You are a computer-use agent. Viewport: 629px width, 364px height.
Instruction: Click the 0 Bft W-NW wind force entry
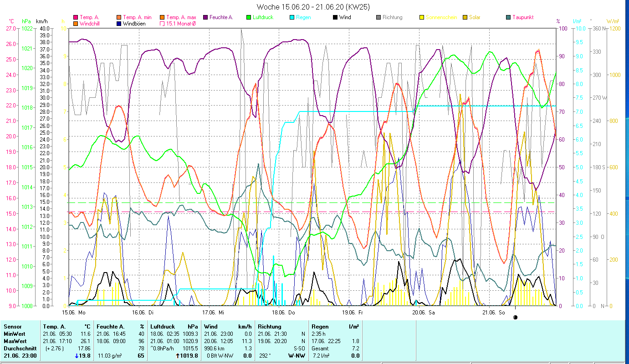coord(219,356)
